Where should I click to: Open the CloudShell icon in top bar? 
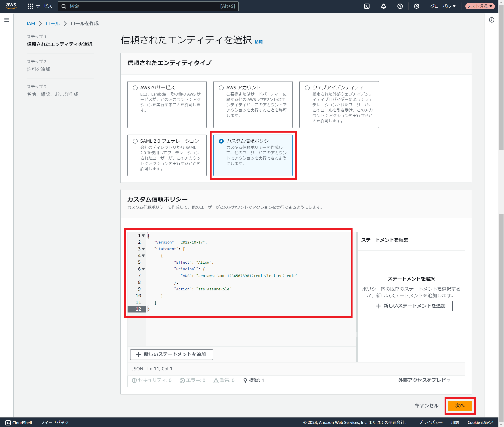[x=367, y=6]
